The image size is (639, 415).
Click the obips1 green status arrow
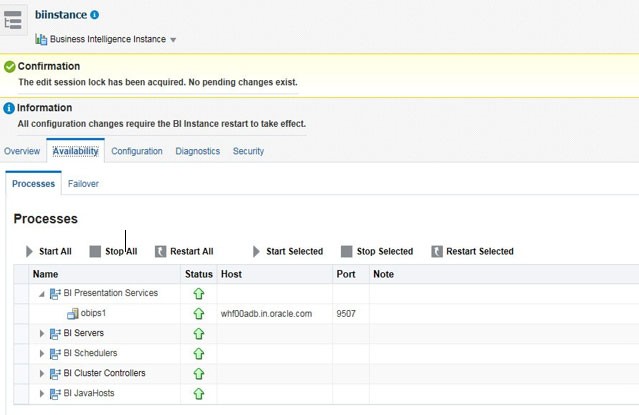click(198, 313)
